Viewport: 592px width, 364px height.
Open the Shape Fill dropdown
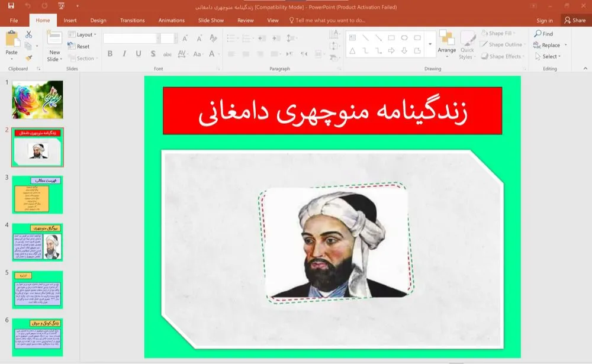[500, 34]
